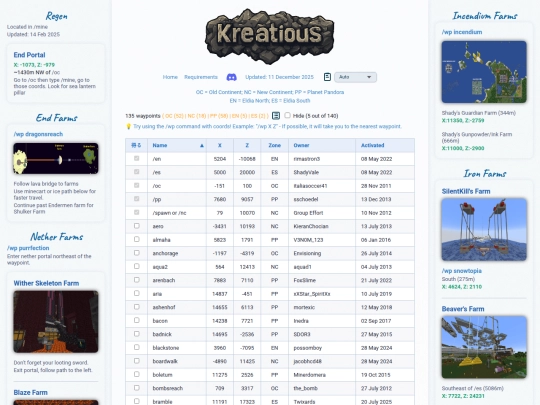Click the Updated: 11 December 2025 text

pyautogui.click(x=279, y=77)
